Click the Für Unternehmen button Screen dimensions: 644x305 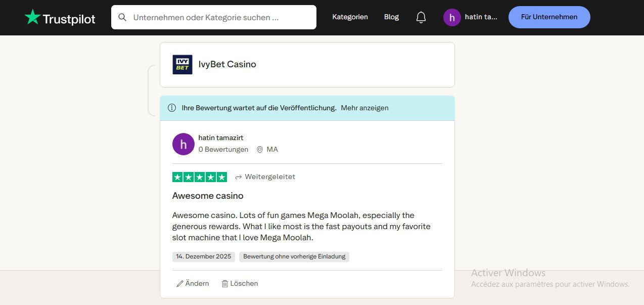click(x=549, y=17)
